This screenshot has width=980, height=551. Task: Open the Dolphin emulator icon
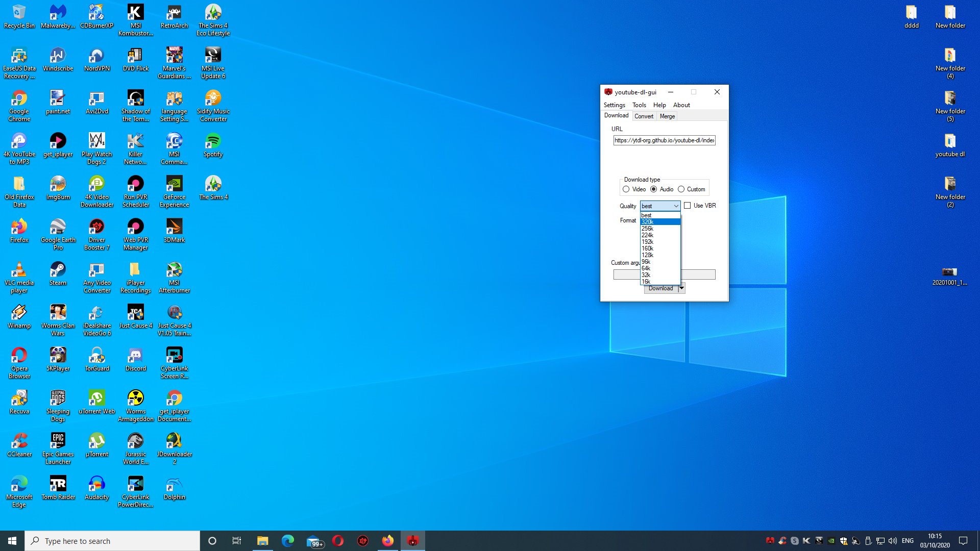(x=175, y=488)
